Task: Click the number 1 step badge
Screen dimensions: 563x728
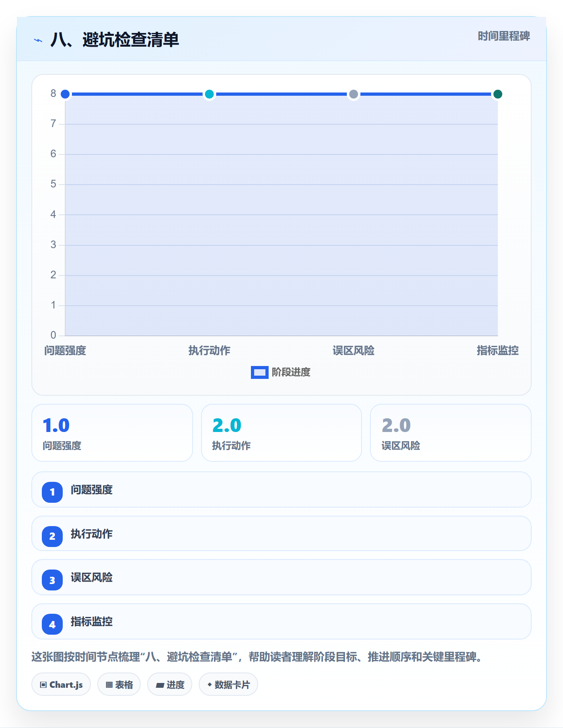Action: point(52,492)
